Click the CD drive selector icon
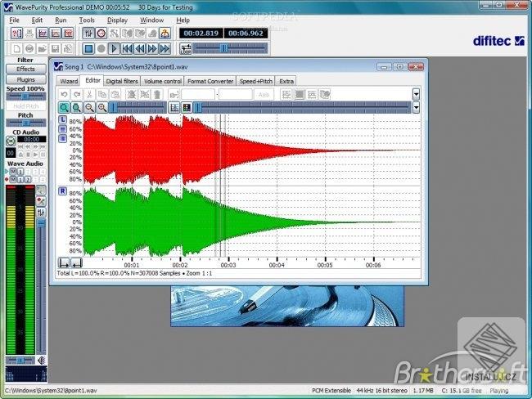 click(x=11, y=141)
